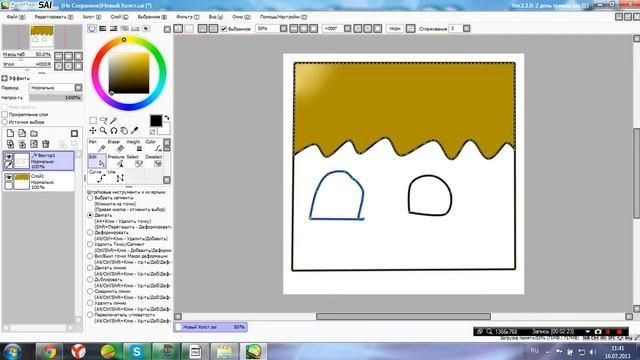
Task: Choose the vector Eraser tool
Action: [x=116, y=146]
